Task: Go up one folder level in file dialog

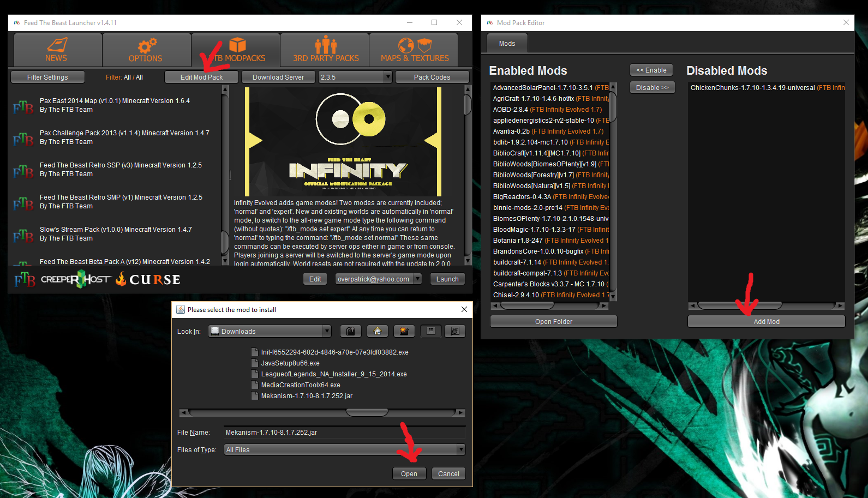Action: 351,331
